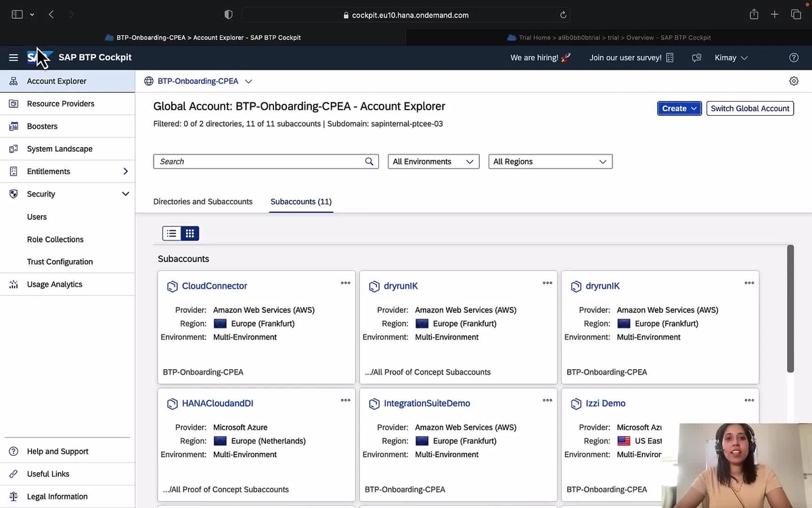Click the browser back arrow
Image resolution: width=812 pixels, height=508 pixels.
(51, 14)
